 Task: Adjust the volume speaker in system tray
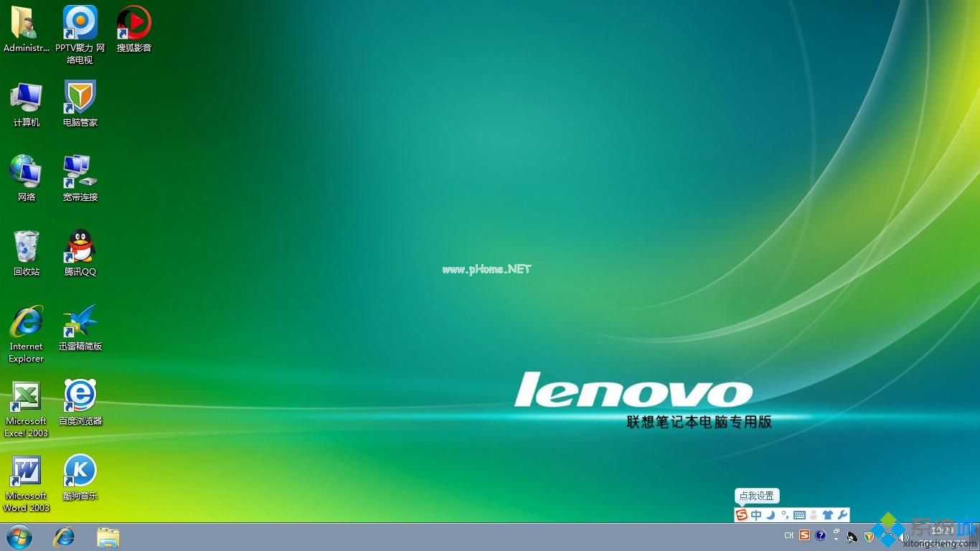905,536
